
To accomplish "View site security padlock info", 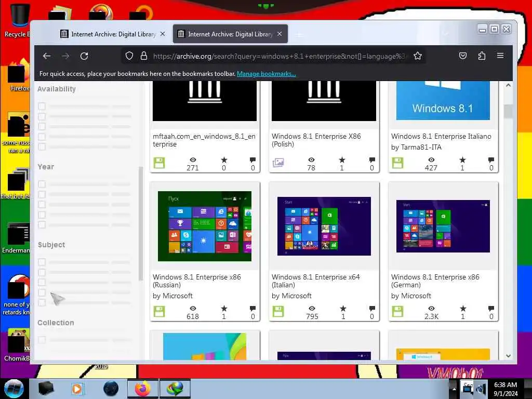I will click(x=144, y=56).
